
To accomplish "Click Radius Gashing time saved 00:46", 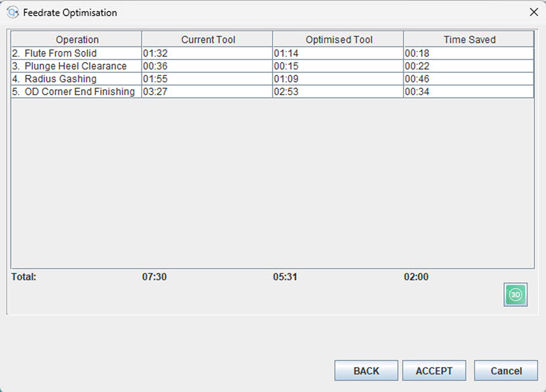I will 417,79.
